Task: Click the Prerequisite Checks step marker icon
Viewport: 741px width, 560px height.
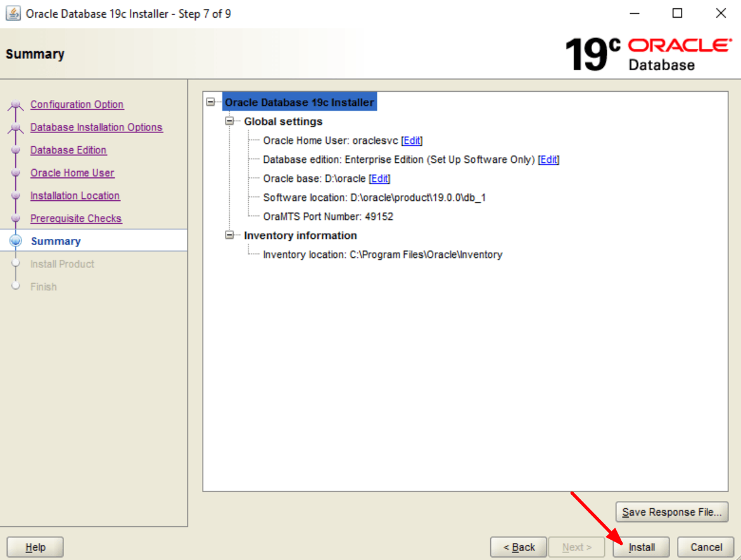Action: 16,218
